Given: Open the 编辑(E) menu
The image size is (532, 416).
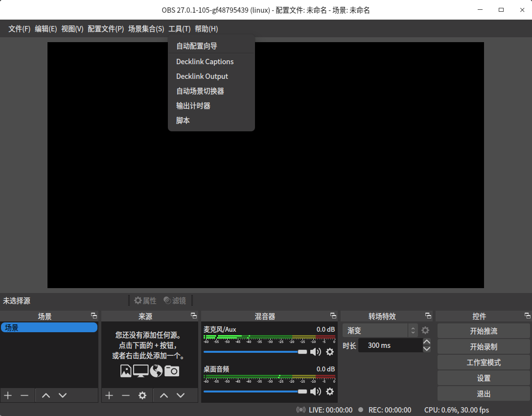Looking at the screenshot, I should [46, 29].
